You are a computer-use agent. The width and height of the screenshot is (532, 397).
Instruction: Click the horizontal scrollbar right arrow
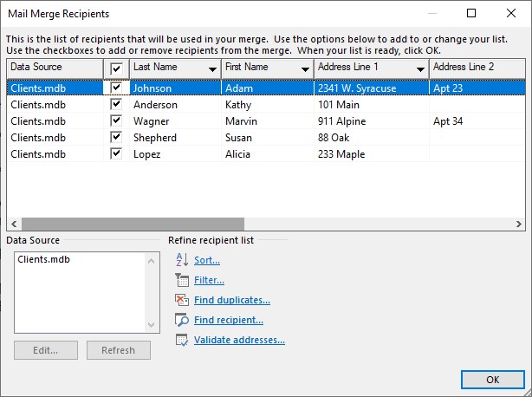(x=518, y=224)
